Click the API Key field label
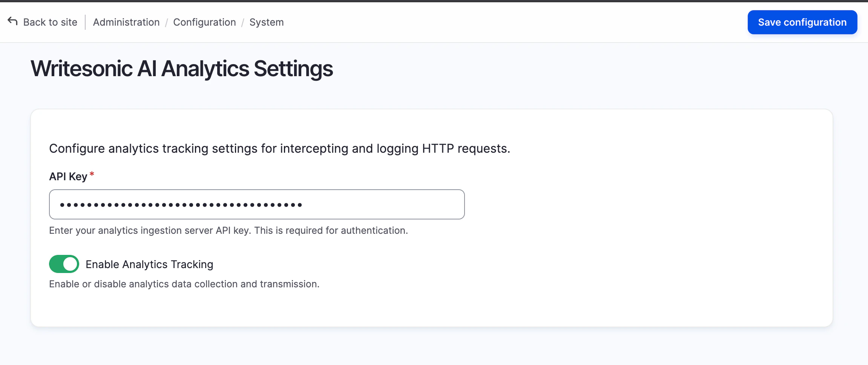 (68, 176)
